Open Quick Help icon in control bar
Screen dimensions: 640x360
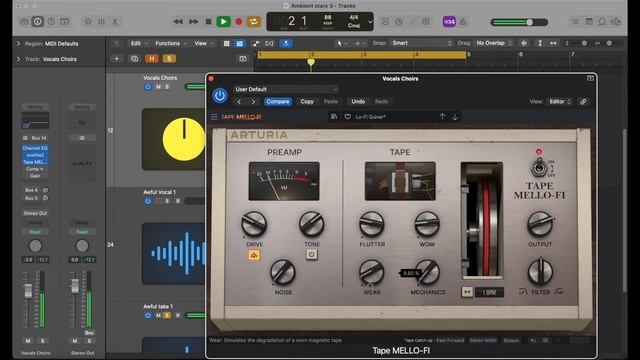coord(51,21)
